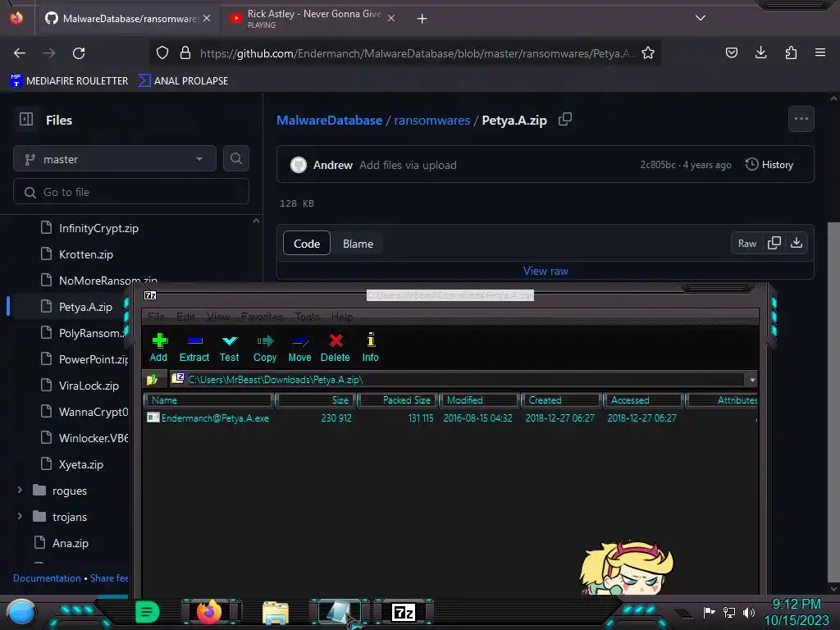This screenshot has width=840, height=630.
Task: Click the MalwareDatabase breadcrumb link
Action: point(329,120)
